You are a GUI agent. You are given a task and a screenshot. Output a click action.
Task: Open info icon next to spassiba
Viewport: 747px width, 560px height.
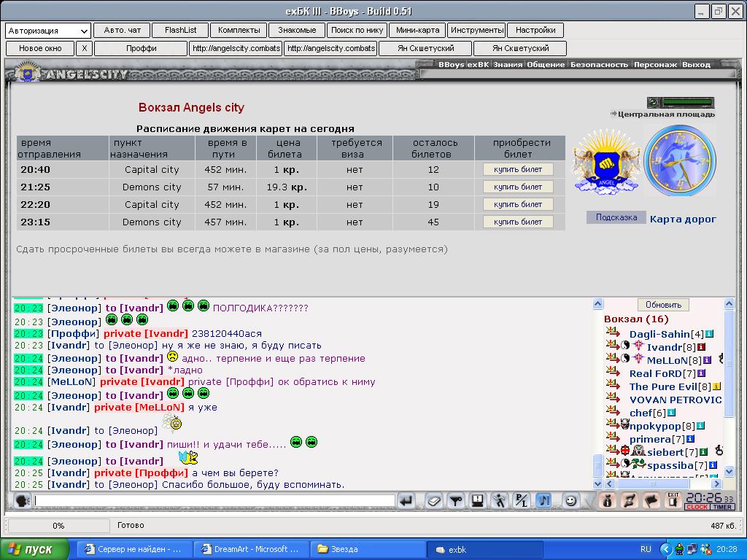[x=713, y=465]
